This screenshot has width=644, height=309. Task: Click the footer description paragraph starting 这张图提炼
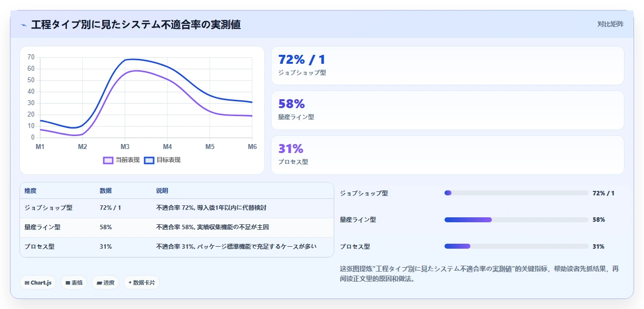coord(479,274)
